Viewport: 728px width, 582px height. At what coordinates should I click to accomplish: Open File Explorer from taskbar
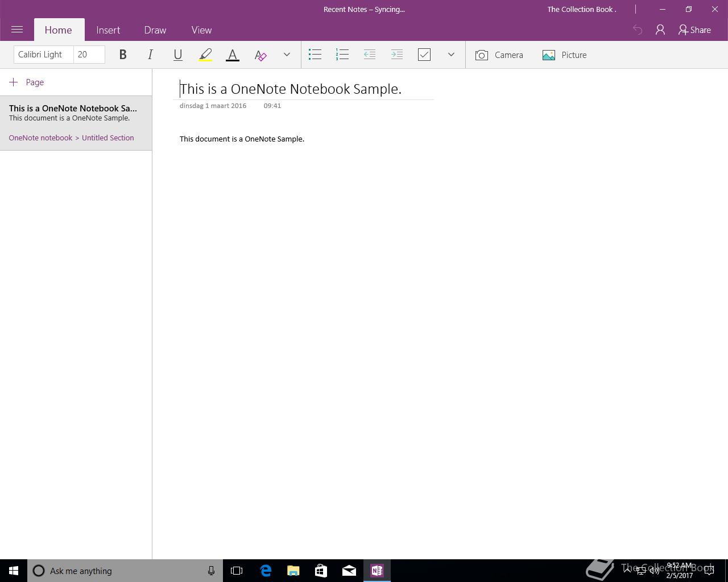[x=293, y=571]
